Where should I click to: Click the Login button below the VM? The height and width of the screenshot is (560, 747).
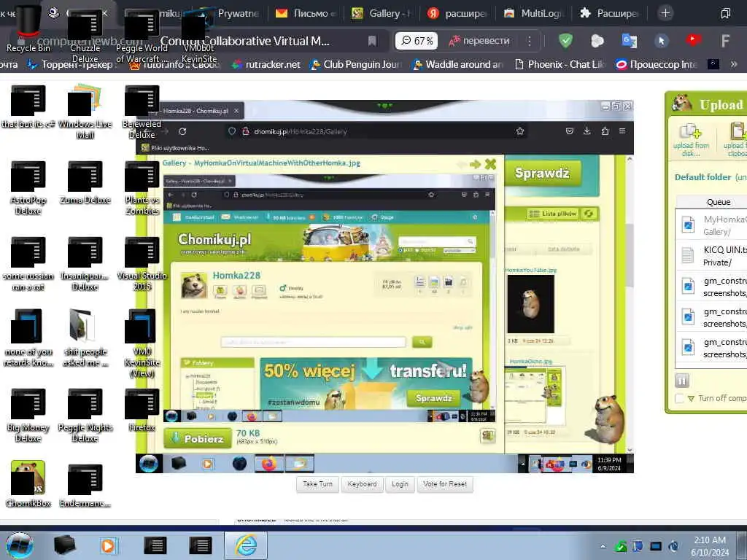point(400,484)
